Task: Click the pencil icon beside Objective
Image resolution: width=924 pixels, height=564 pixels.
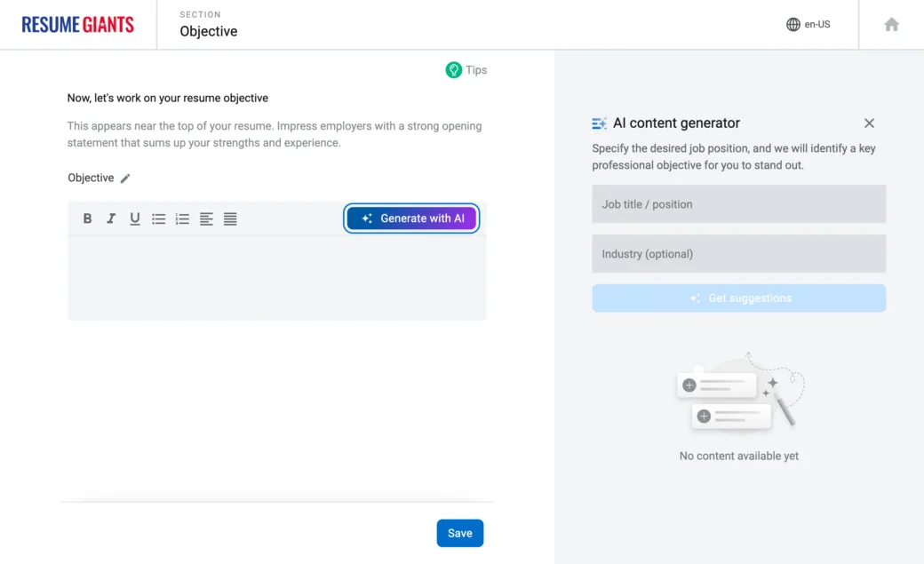Action: coord(125,179)
